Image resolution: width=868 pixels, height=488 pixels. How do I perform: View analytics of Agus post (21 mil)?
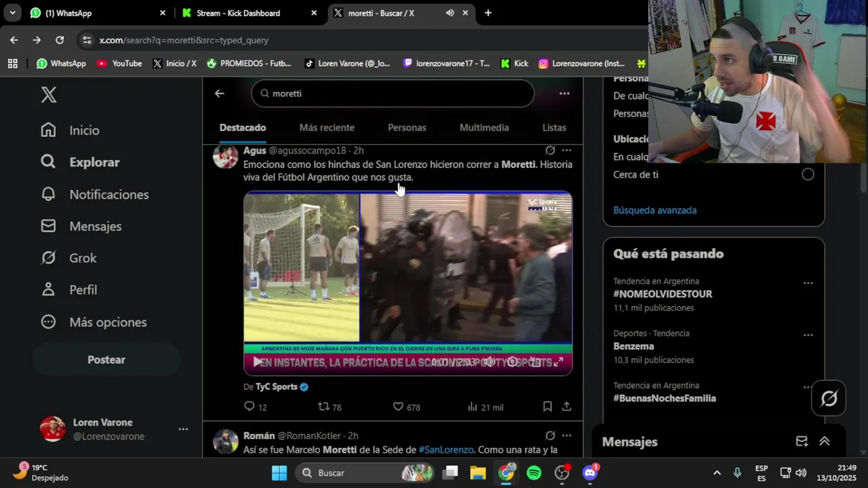pyautogui.click(x=485, y=407)
